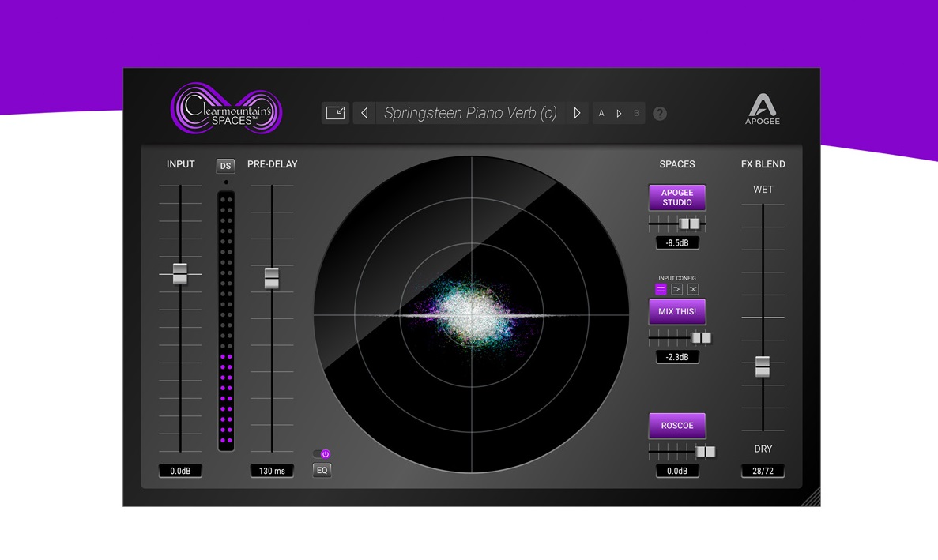
Task: Click the FX Blend fader handle
Action: 762,366
